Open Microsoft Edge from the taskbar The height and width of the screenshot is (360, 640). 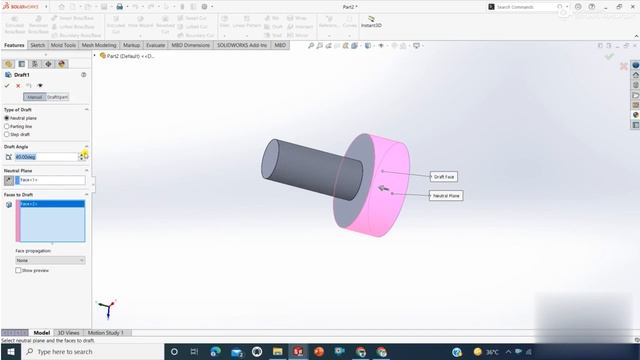click(216, 351)
